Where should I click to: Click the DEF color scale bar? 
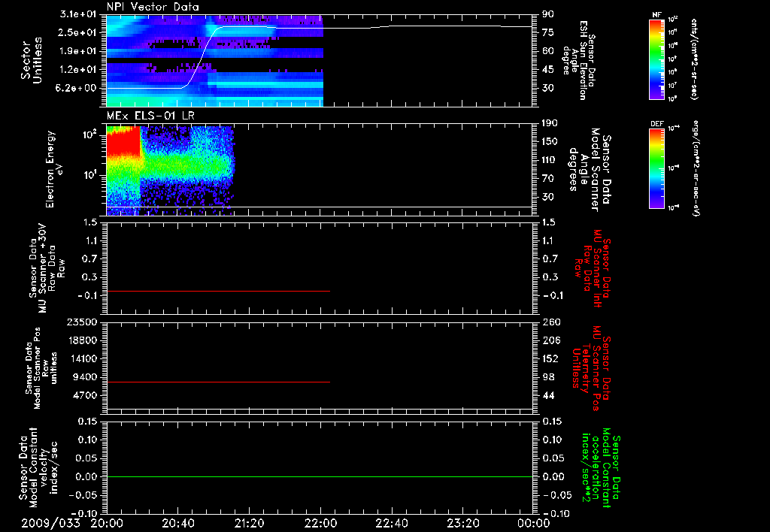coord(656,168)
